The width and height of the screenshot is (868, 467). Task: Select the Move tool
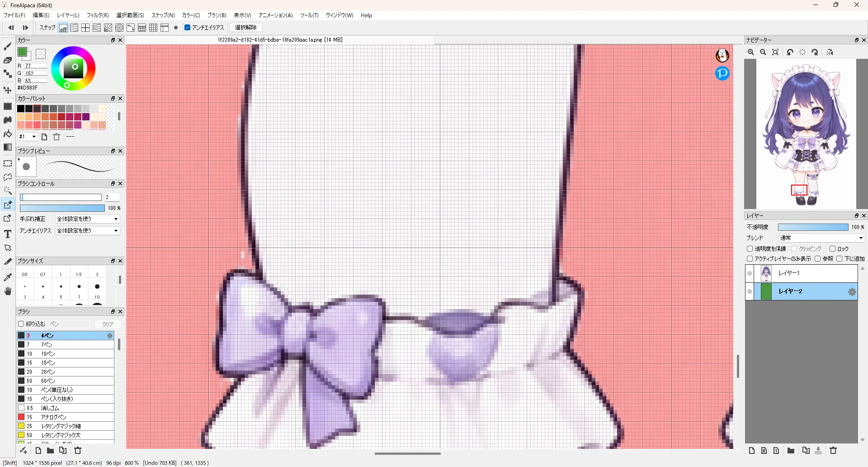coord(8,90)
